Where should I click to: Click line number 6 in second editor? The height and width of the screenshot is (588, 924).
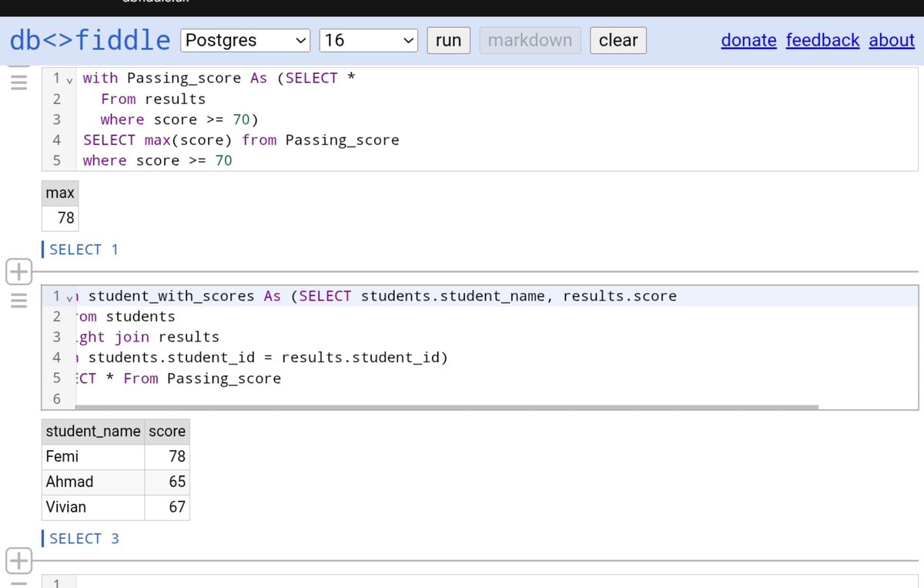pos(57,398)
